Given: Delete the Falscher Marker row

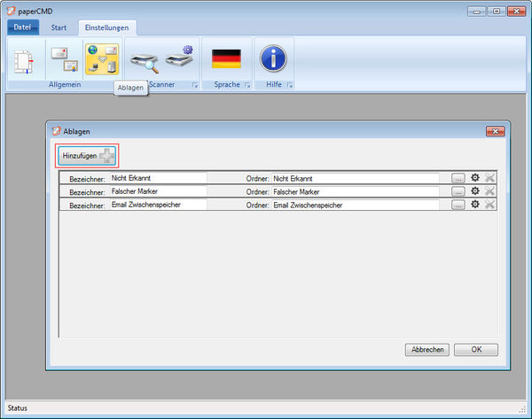Looking at the screenshot, I should tap(489, 190).
